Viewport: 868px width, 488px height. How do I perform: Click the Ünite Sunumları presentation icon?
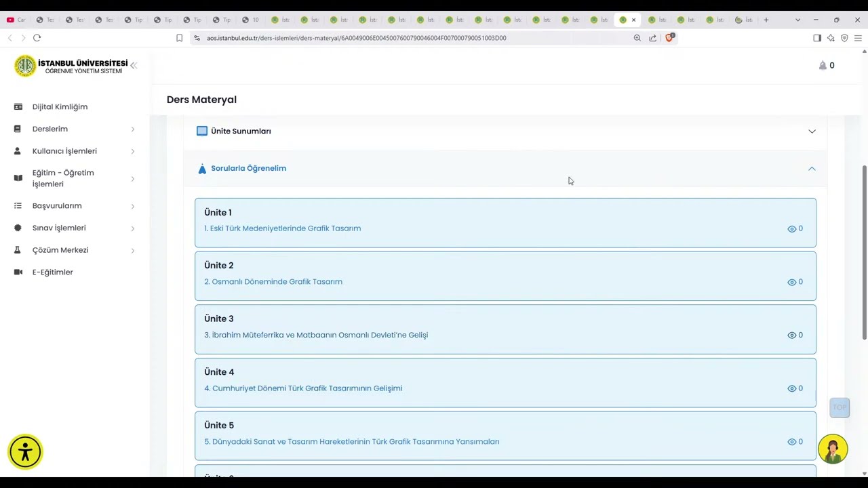point(202,131)
